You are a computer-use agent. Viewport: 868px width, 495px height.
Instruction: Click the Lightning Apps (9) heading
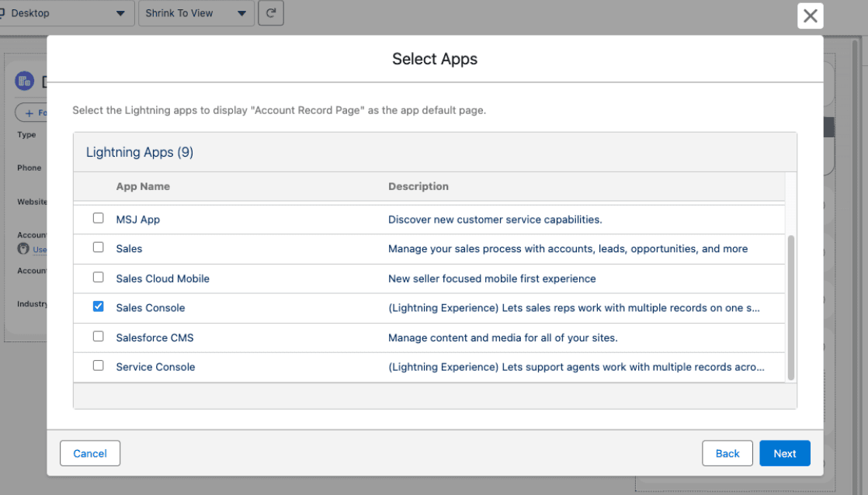140,152
